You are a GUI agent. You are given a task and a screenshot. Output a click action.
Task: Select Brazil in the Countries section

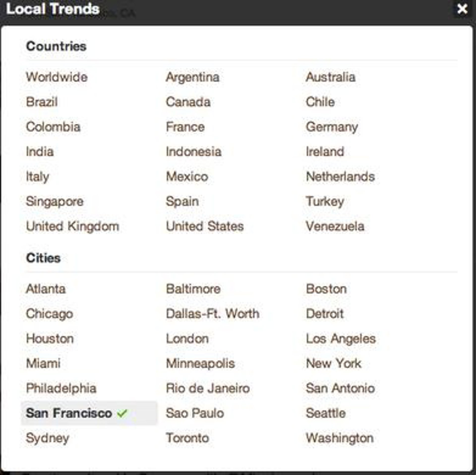pyautogui.click(x=42, y=102)
